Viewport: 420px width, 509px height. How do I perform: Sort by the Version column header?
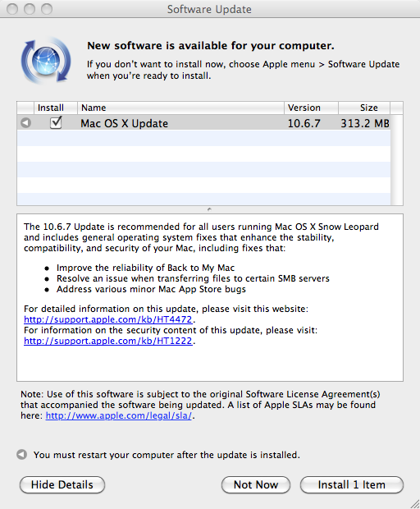coord(312,108)
